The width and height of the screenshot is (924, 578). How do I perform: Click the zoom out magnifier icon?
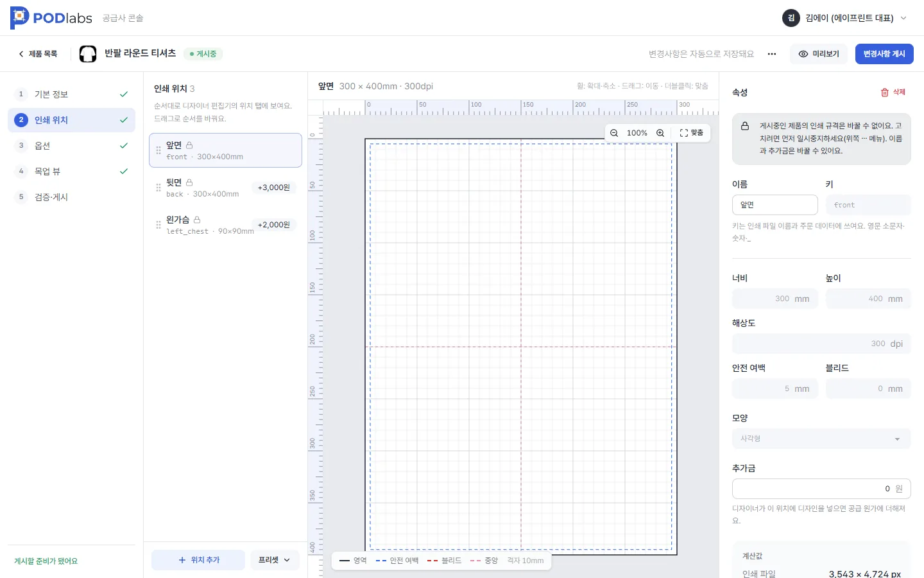click(x=614, y=133)
